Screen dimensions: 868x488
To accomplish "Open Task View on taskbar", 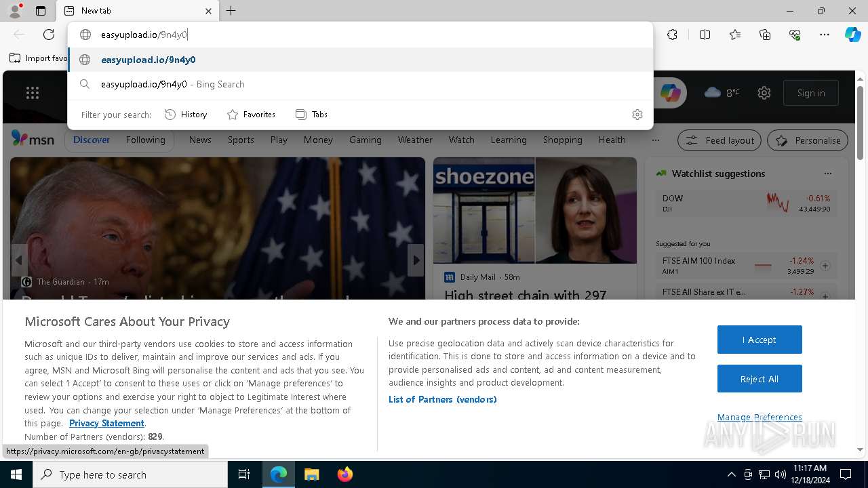I will pyautogui.click(x=244, y=474).
